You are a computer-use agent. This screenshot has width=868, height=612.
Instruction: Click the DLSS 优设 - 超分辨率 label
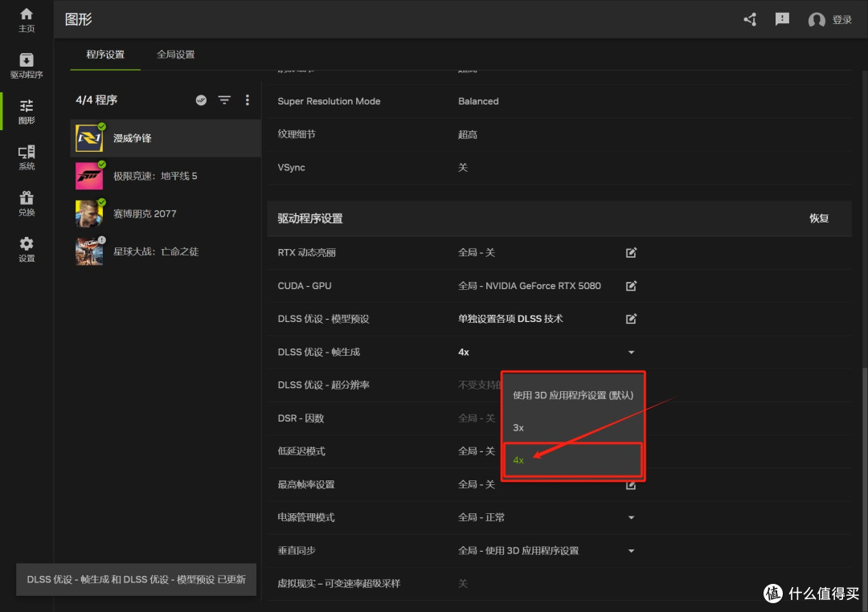pos(323,386)
